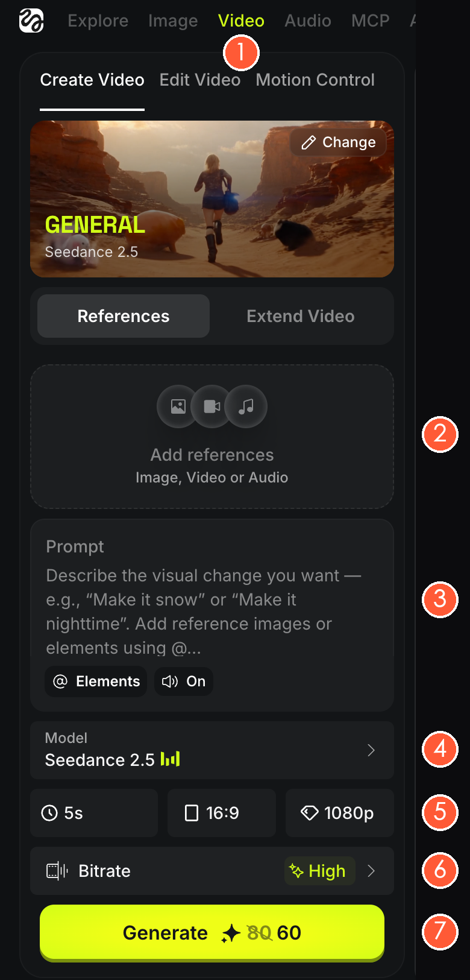This screenshot has height=980, width=470.
Task: Click the app logo icon
Action: [31, 21]
